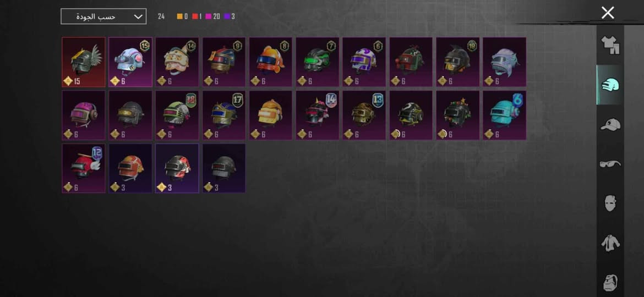Viewport: 644px width, 297px height.
Task: Select the Christmas tree helmet with star
Action: point(457,116)
